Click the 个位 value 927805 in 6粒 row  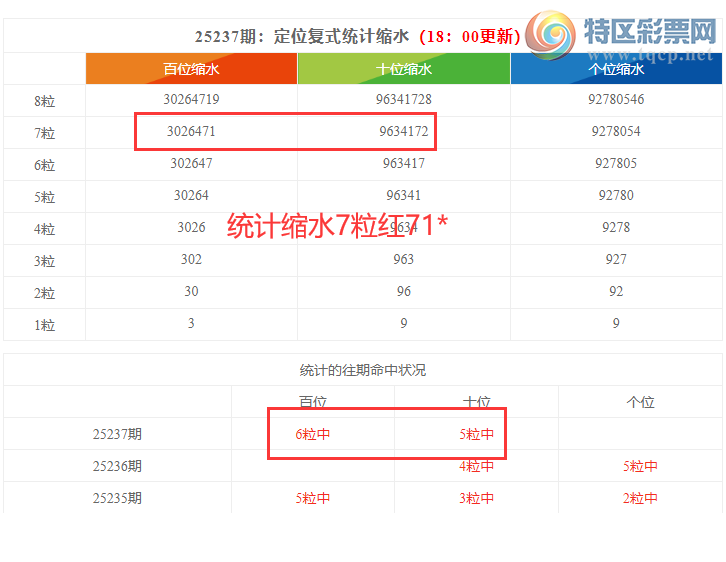(616, 163)
